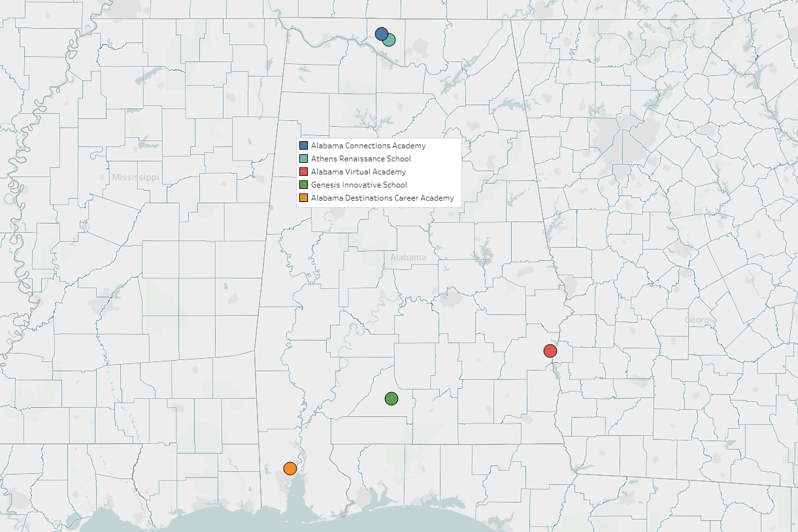Select the teal legend swatch
798x532 pixels.
(303, 158)
